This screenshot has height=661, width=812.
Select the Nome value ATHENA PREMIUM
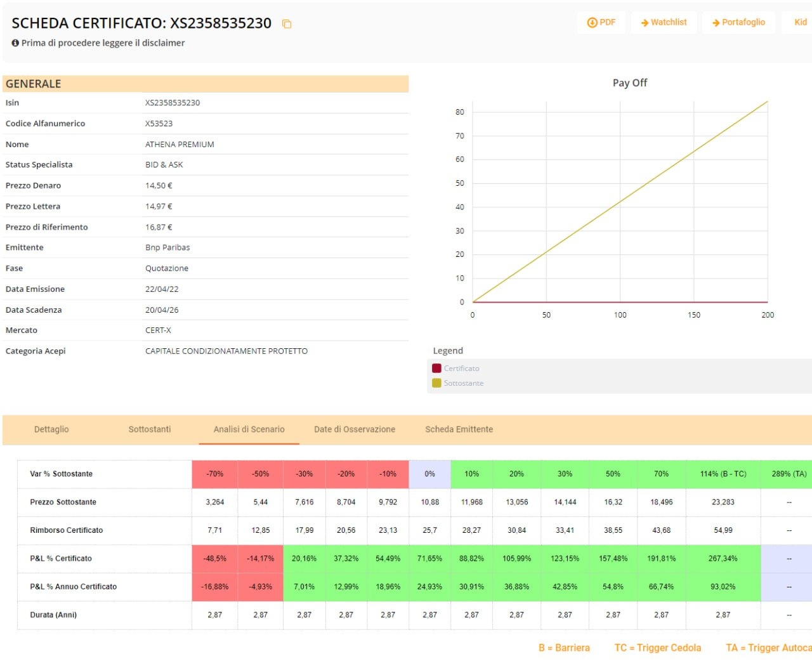(x=180, y=145)
